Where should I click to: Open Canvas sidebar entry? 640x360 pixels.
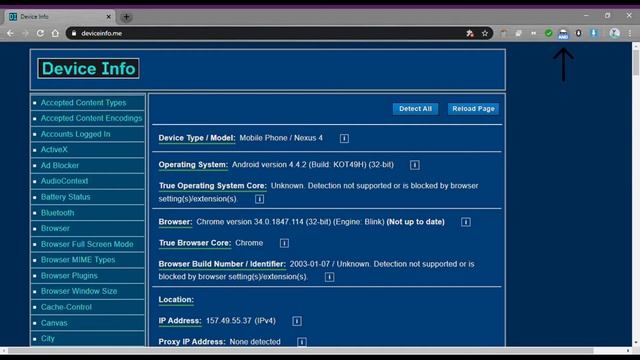54,323
